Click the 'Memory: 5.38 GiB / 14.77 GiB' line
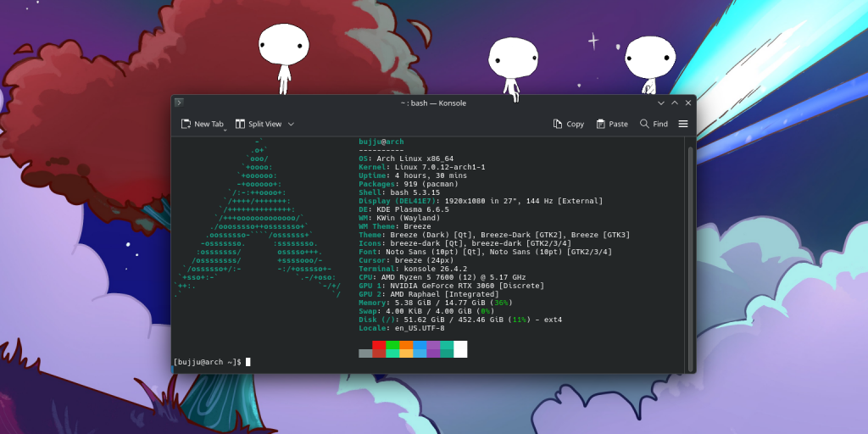868x434 pixels. pos(436,303)
